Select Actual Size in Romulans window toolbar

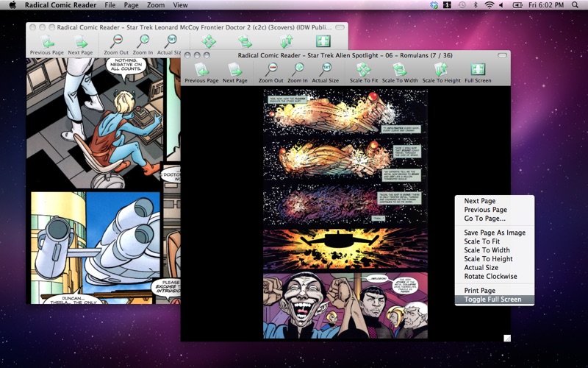pos(325,73)
